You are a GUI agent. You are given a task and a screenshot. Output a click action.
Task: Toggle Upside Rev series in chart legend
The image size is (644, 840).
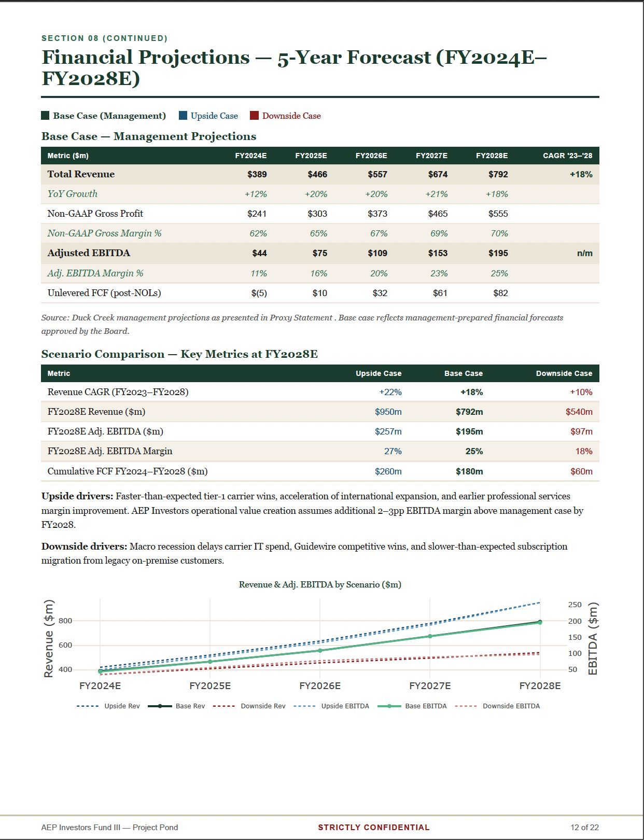[x=108, y=706]
